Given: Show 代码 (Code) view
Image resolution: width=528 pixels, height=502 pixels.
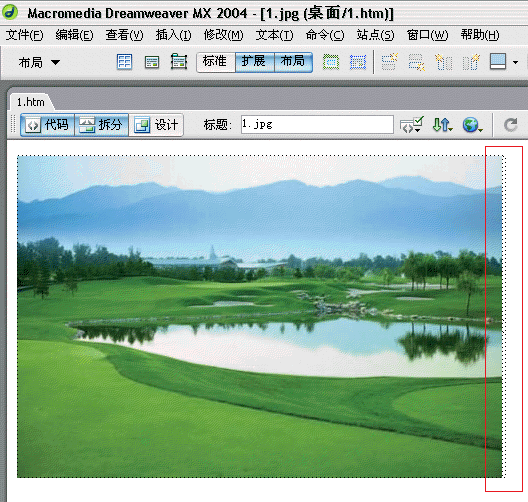Looking at the screenshot, I should (47, 125).
